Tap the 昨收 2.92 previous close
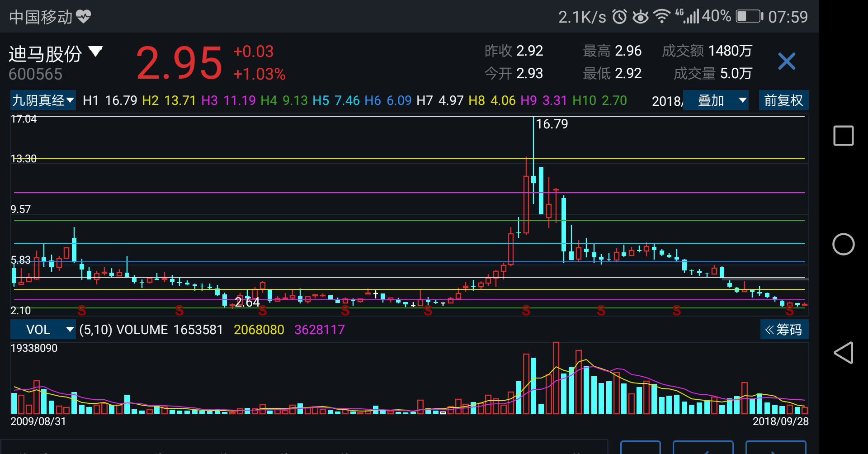This screenshot has width=868, height=454. 514,51
